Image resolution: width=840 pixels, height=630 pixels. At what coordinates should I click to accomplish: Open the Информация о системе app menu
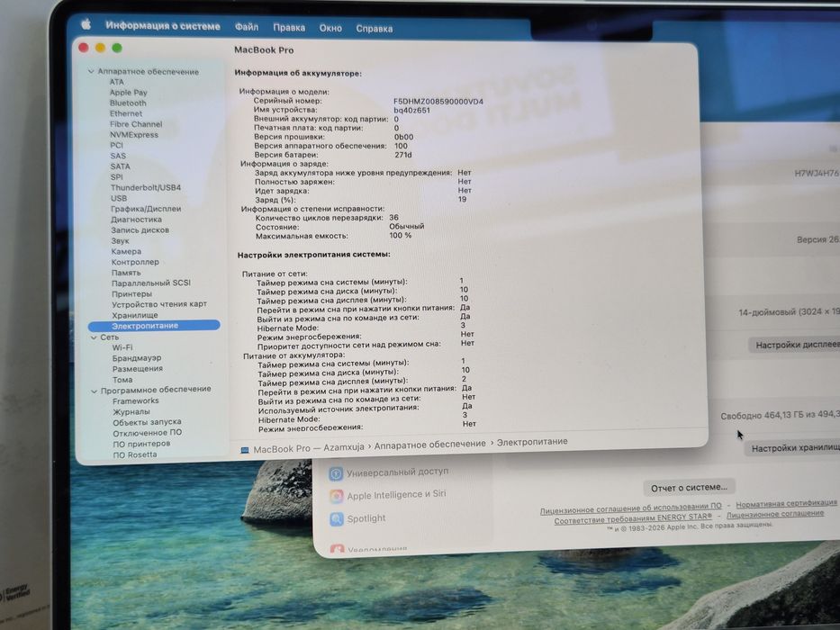(163, 26)
